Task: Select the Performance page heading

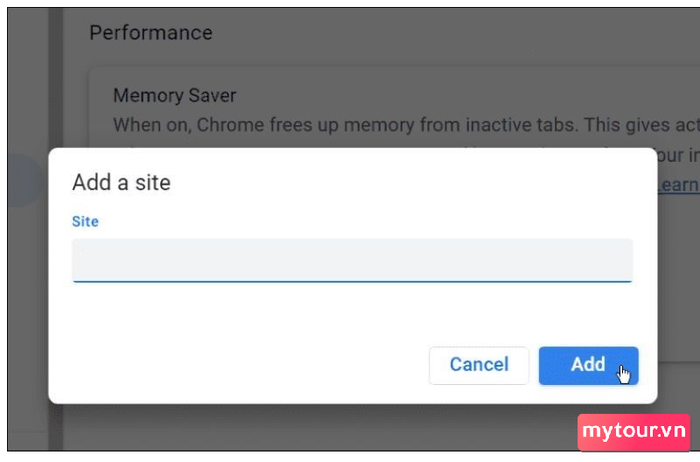Action: click(151, 33)
